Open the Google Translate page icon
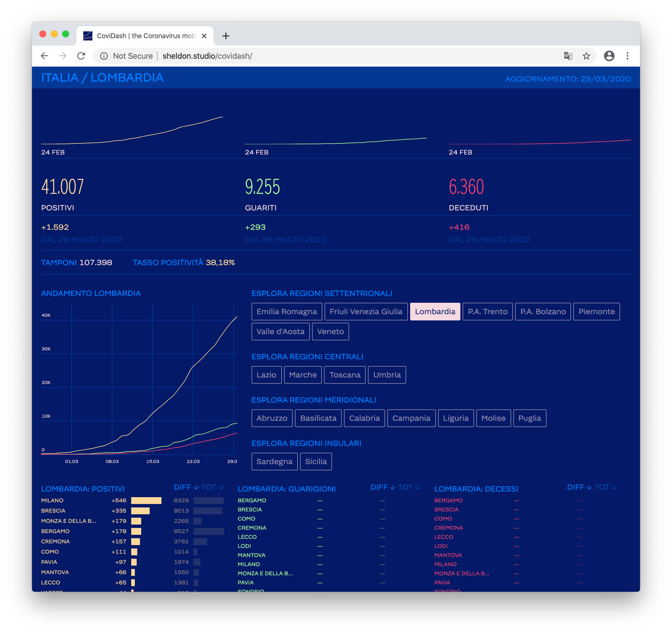 [568, 56]
